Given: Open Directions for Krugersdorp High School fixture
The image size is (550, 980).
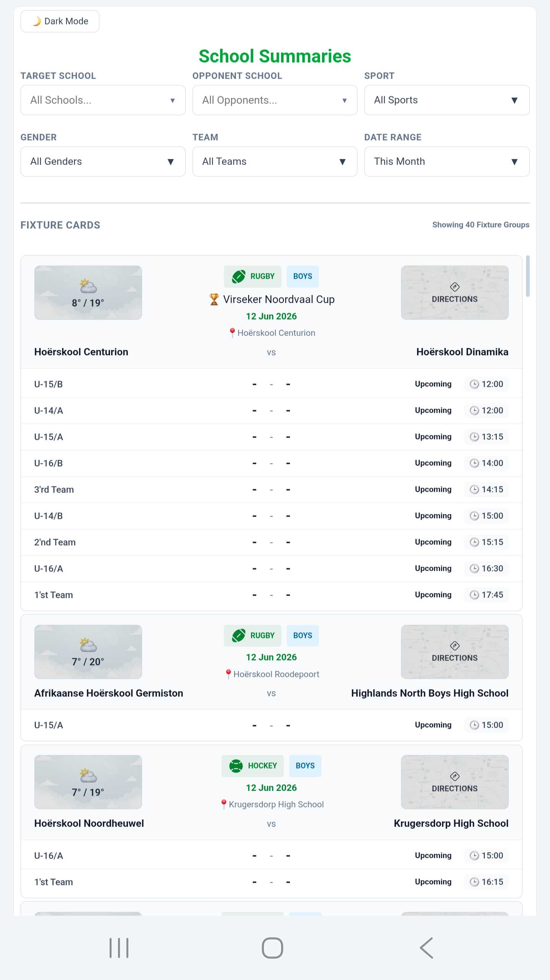Looking at the screenshot, I should [455, 782].
